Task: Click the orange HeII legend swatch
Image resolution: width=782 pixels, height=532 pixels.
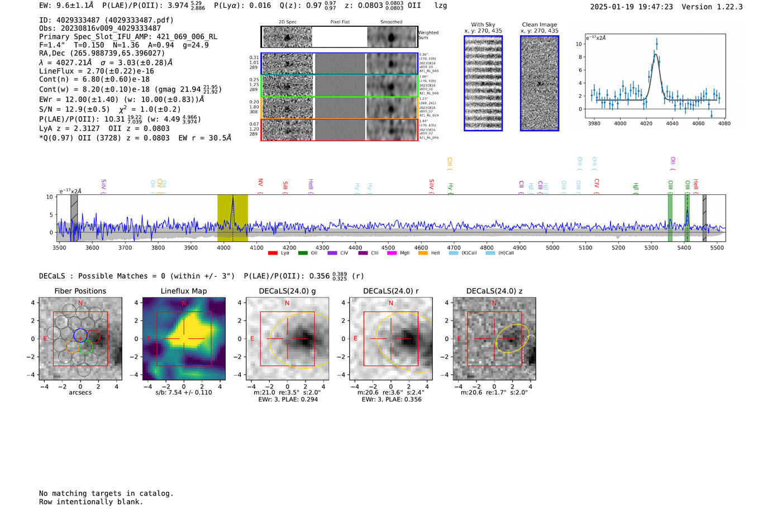Action: coord(423,253)
